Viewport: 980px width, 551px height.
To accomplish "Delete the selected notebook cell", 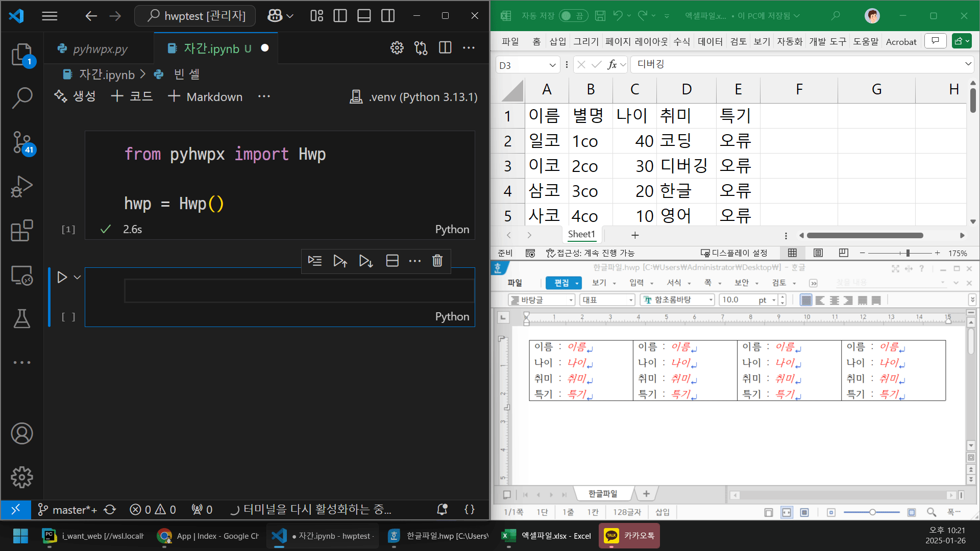I will 437,261.
